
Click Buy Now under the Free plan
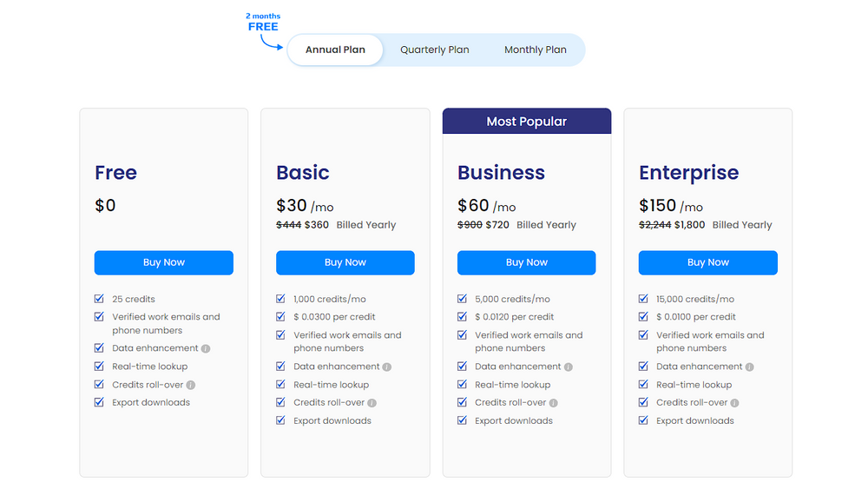pyautogui.click(x=164, y=262)
